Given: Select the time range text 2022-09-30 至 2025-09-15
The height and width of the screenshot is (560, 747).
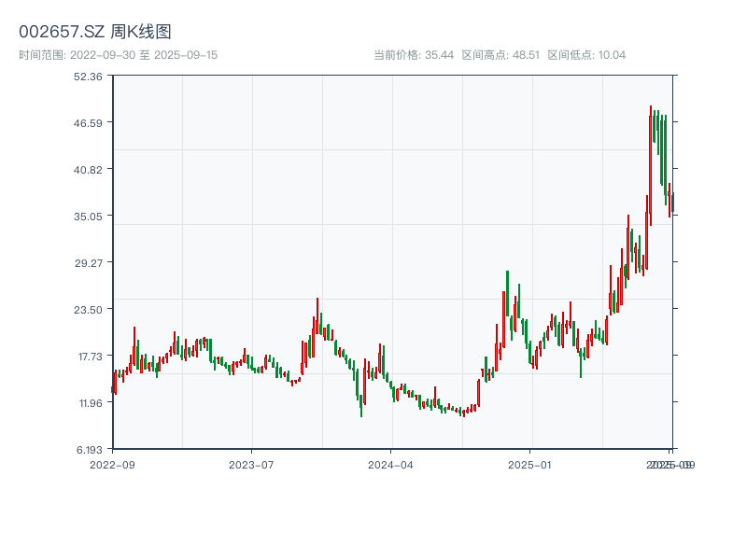Looking at the screenshot, I should 144,55.
